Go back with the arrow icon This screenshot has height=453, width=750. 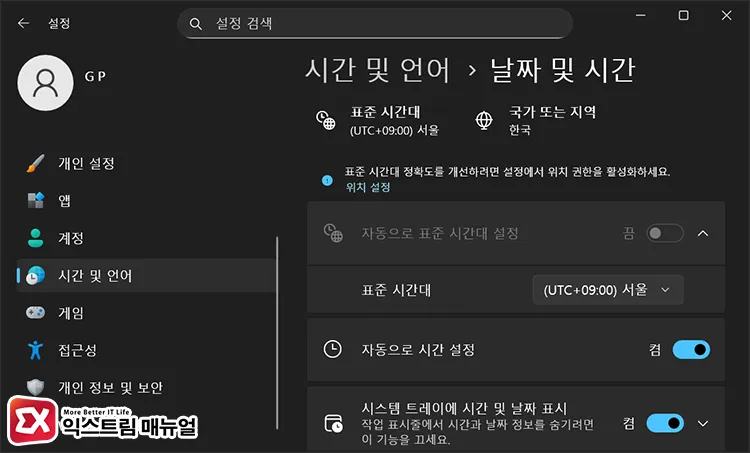coord(23,23)
